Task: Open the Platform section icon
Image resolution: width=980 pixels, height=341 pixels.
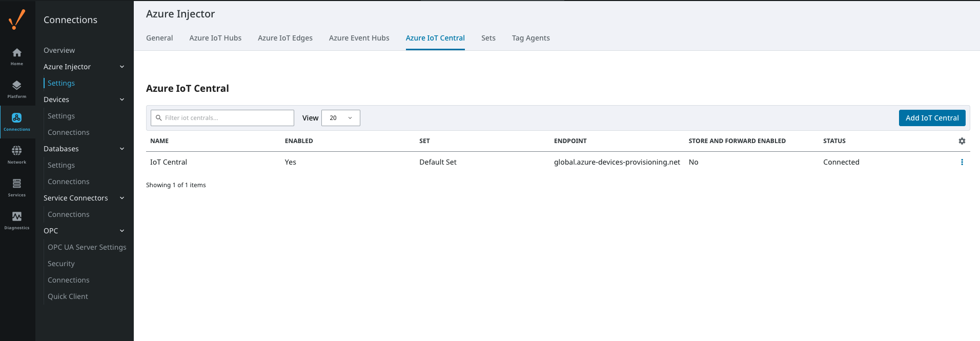Action: [x=17, y=89]
